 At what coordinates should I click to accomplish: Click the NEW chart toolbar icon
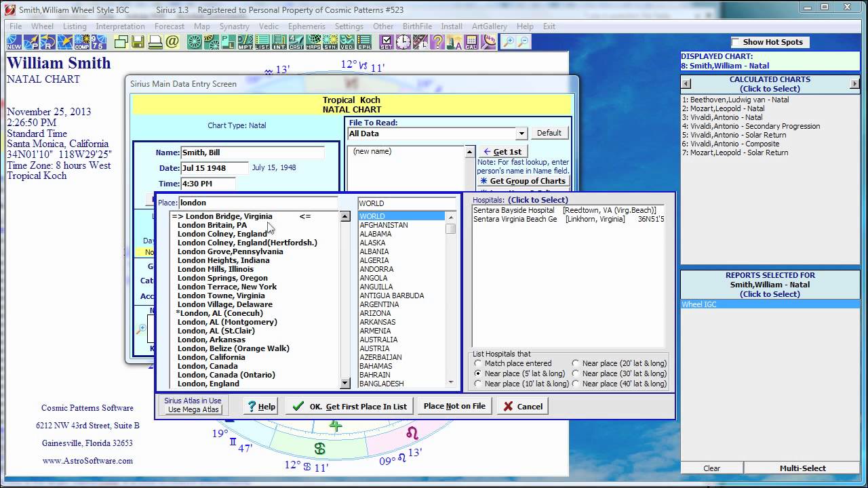pos(14,42)
